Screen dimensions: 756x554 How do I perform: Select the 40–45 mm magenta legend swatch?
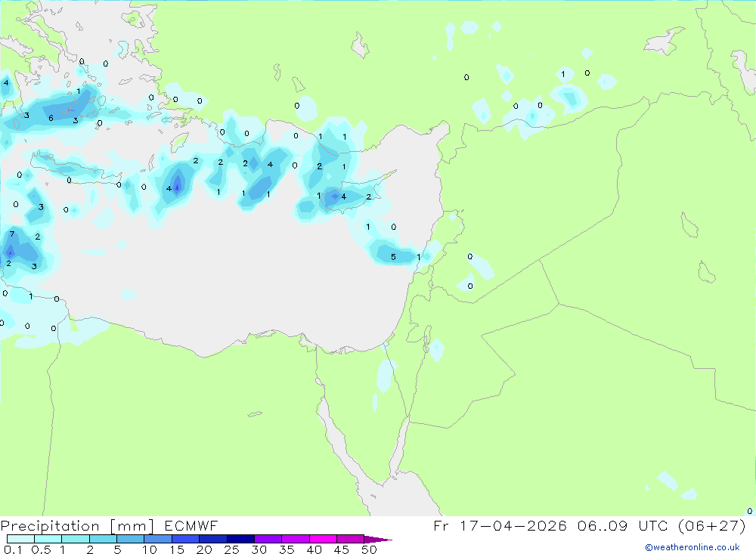tap(323, 539)
